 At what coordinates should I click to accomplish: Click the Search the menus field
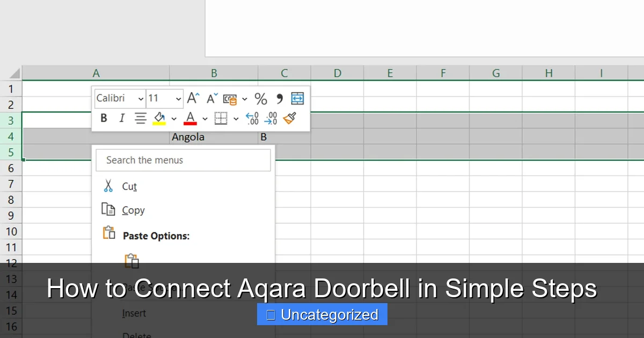point(183,160)
